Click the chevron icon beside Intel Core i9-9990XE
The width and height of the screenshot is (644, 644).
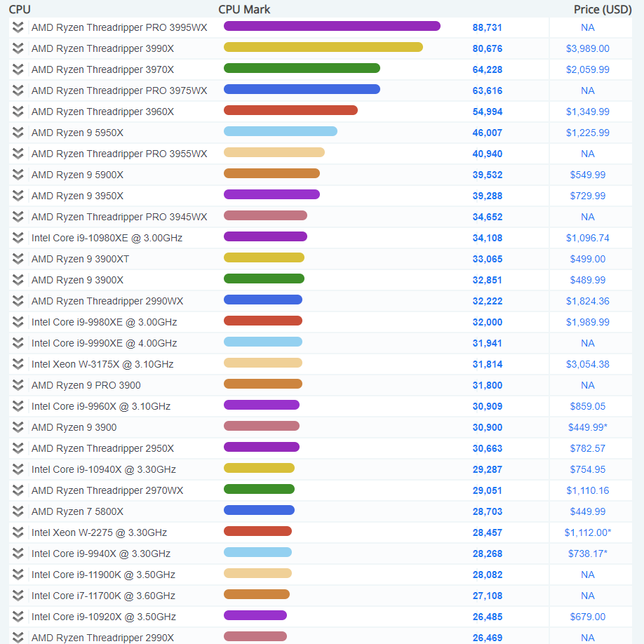click(18, 343)
